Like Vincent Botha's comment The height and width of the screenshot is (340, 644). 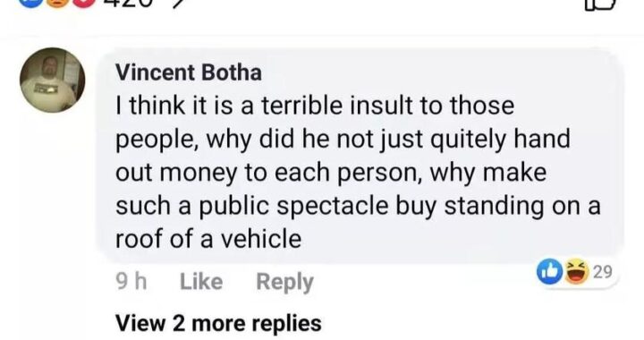201,282
